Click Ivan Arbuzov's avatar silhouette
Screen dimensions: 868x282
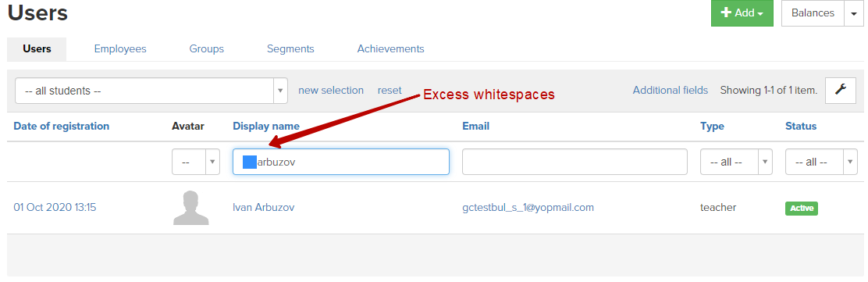190,208
